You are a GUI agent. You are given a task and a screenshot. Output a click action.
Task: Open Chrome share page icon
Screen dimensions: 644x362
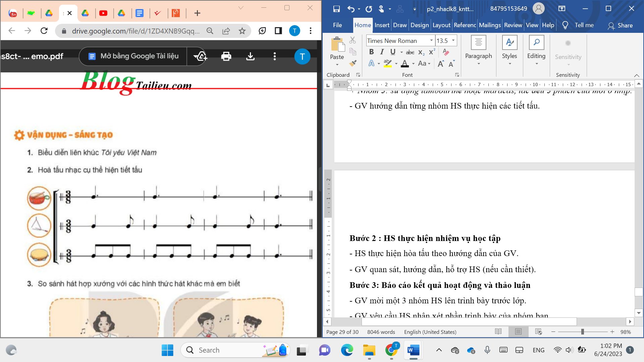click(226, 31)
